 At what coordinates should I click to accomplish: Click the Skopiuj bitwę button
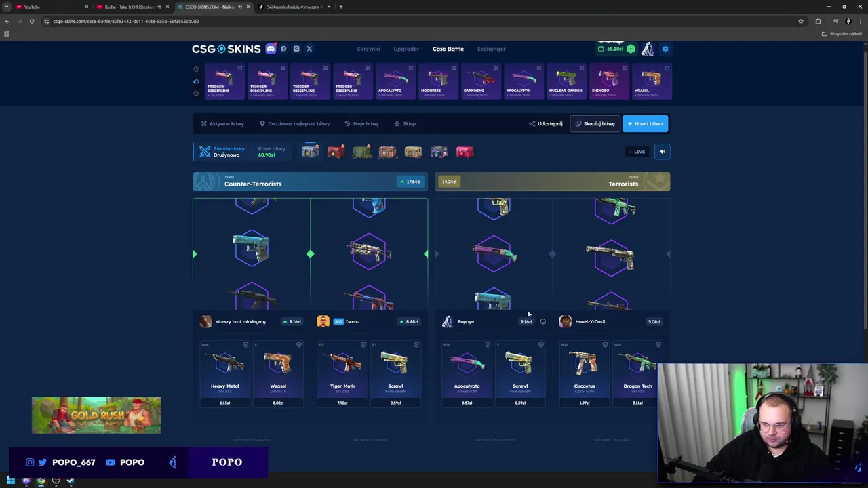[x=595, y=124]
